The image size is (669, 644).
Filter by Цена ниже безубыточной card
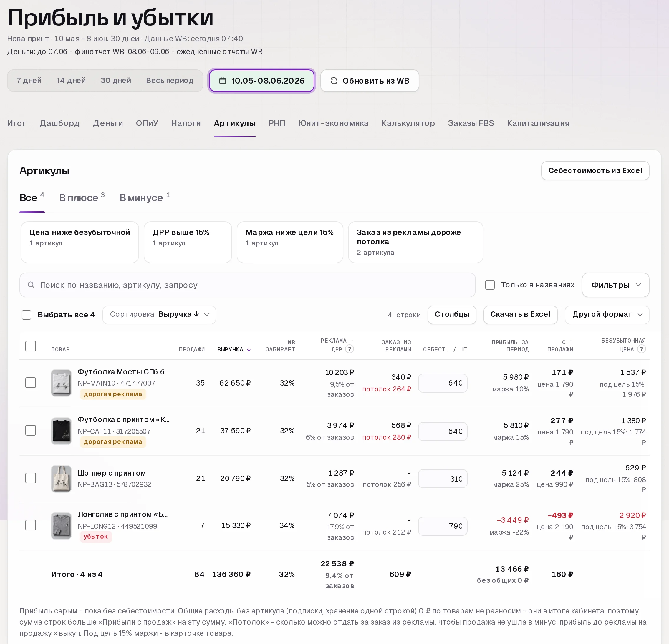(80, 242)
